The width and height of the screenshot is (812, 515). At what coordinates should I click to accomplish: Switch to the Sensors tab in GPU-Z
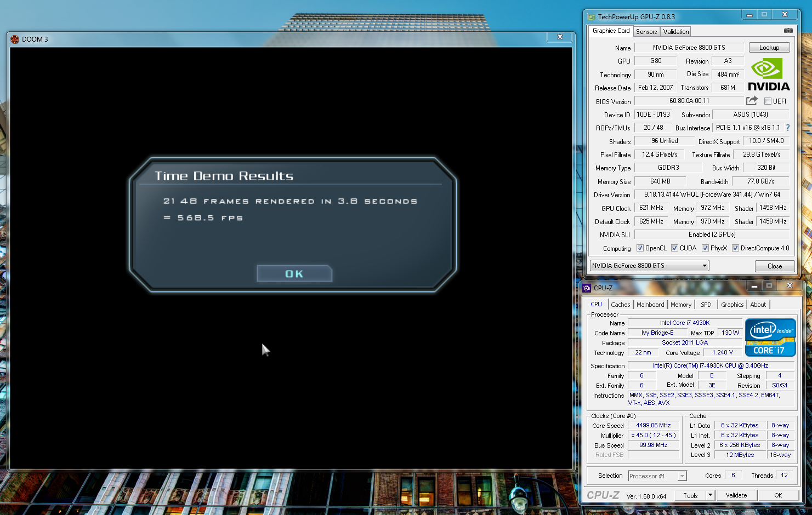pos(646,32)
